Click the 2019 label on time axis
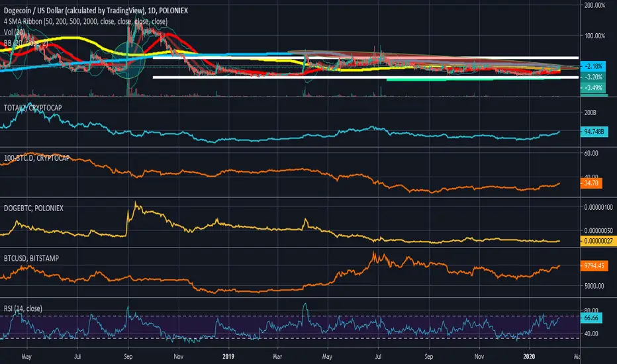This screenshot has height=364, width=617. pyautogui.click(x=228, y=357)
